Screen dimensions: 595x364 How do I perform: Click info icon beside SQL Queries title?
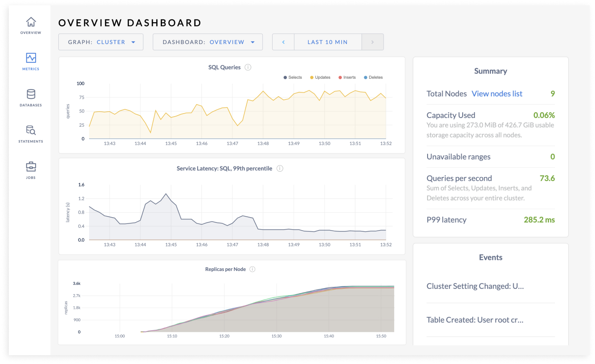pos(248,68)
